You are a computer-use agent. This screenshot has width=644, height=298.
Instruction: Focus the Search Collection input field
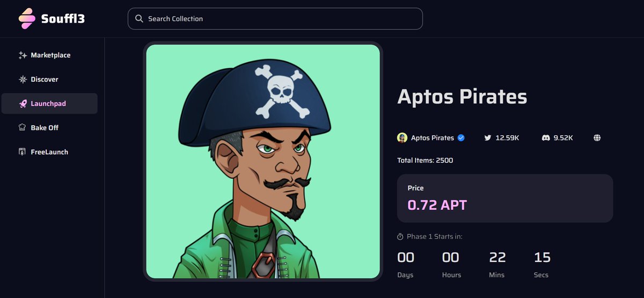[x=275, y=19]
